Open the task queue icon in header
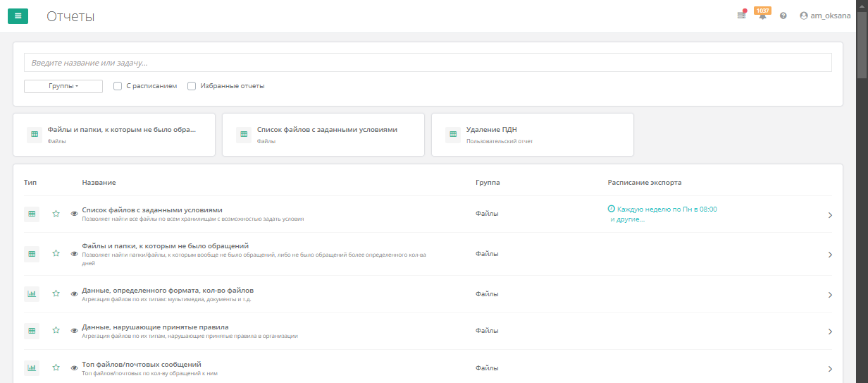868x383 pixels. coord(741,15)
